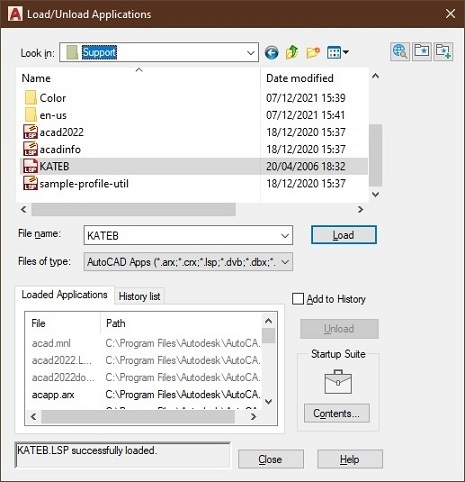Click the acadinfo LSP file icon

pos(30,149)
